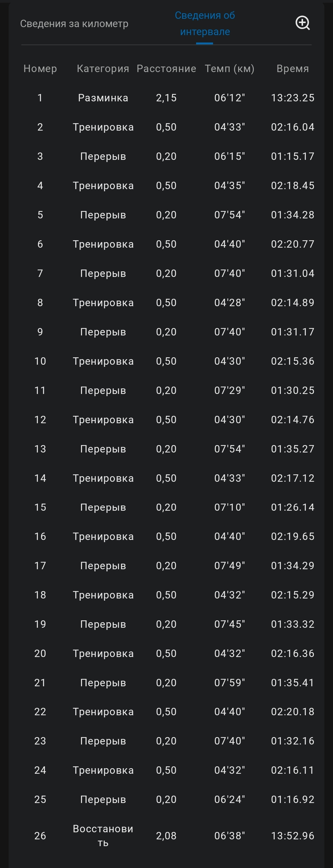This screenshot has width=333, height=868.
Task: Select time 02:16.11 in row 24
Action: click(x=293, y=770)
